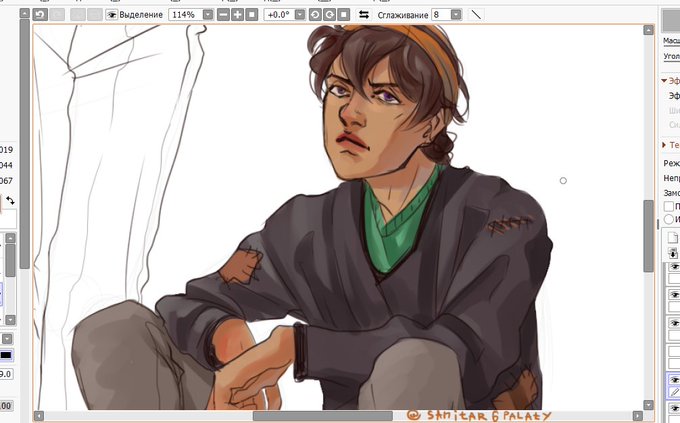The height and width of the screenshot is (423, 680).
Task: Click the Угол angle label in right panel
Action: pyautogui.click(x=671, y=56)
